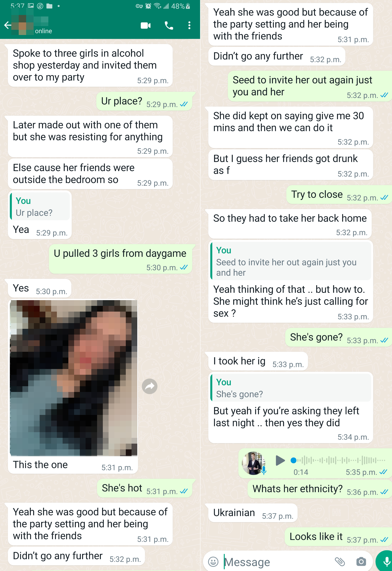Jump to quoted 'Seed to invite her out' message
Screen dimensions: 392x571
pos(291,261)
